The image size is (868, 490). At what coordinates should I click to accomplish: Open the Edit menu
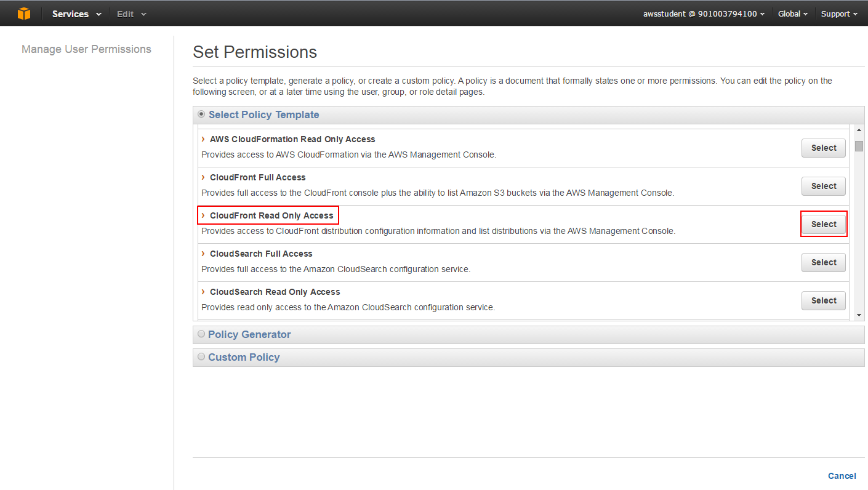132,14
